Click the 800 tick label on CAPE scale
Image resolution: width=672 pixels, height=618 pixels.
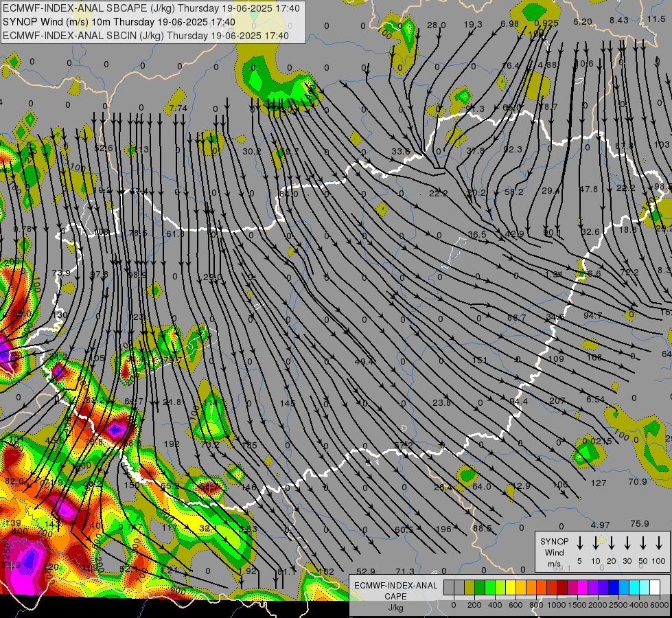point(536,605)
